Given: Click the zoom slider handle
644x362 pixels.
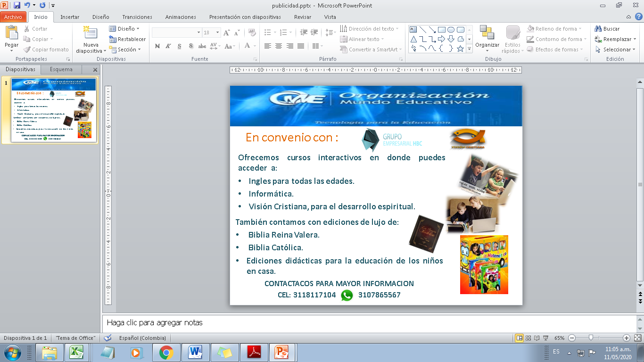Looking at the screenshot, I should [x=591, y=338].
